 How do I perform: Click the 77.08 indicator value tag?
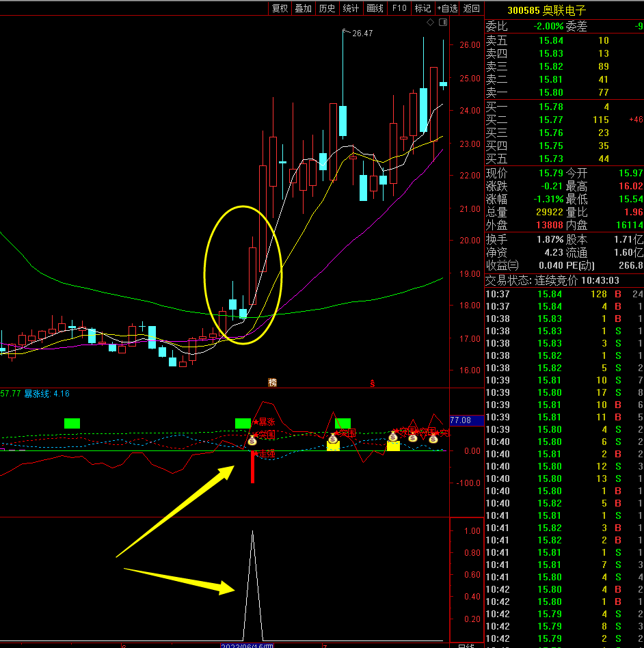pyautogui.click(x=466, y=420)
